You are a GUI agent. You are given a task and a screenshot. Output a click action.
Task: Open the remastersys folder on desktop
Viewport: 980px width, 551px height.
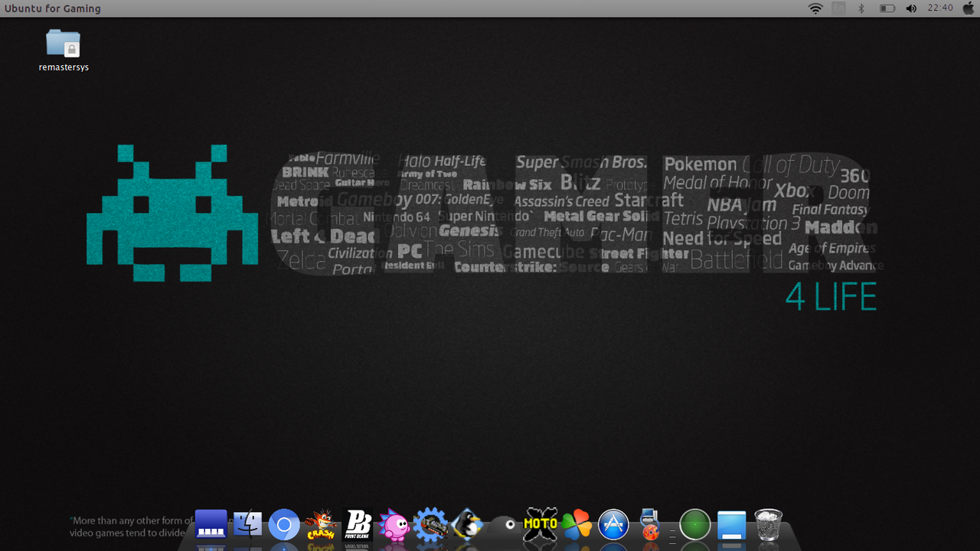tap(63, 44)
